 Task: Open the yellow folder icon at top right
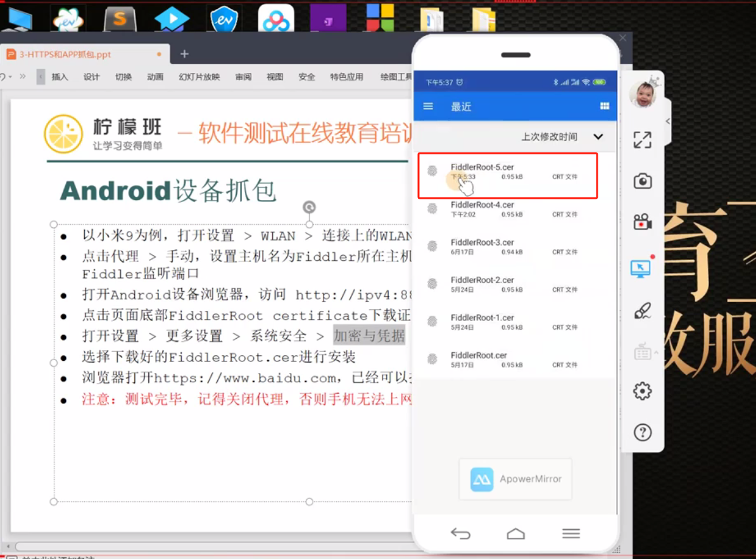(483, 19)
